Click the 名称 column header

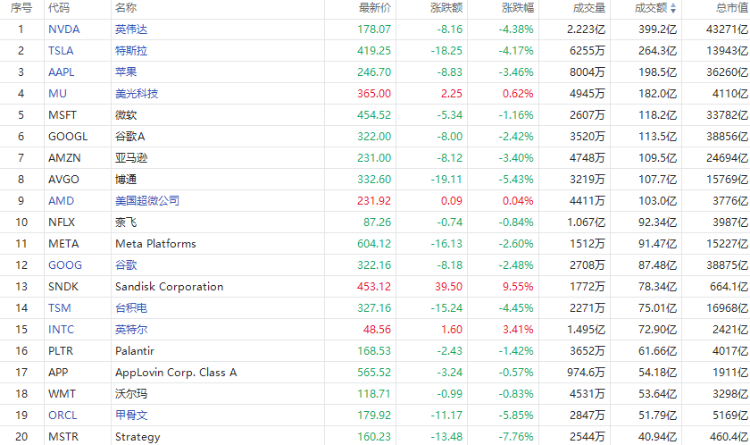click(126, 8)
